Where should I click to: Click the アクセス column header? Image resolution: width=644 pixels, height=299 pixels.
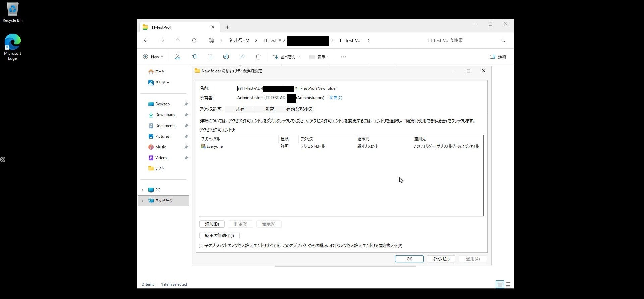point(326,139)
